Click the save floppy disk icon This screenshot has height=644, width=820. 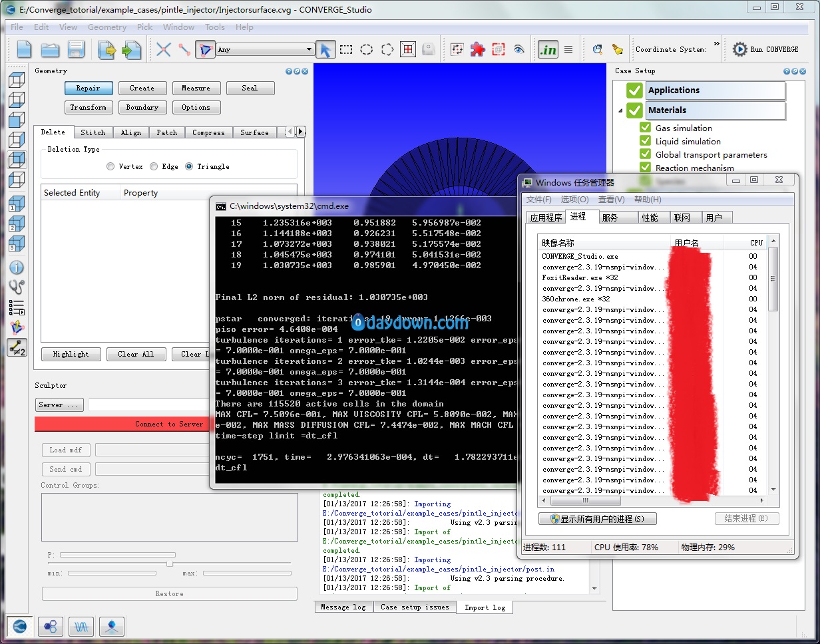click(x=77, y=50)
